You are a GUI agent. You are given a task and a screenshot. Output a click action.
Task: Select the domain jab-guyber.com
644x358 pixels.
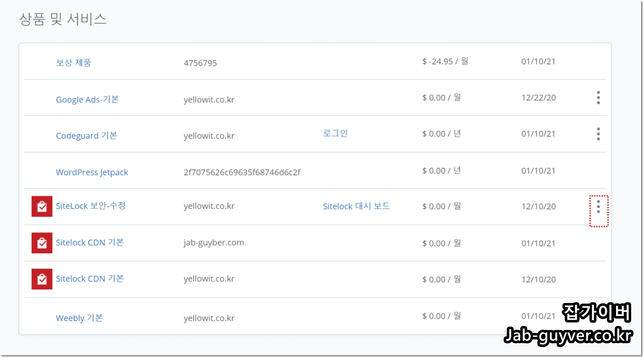pyautogui.click(x=214, y=243)
